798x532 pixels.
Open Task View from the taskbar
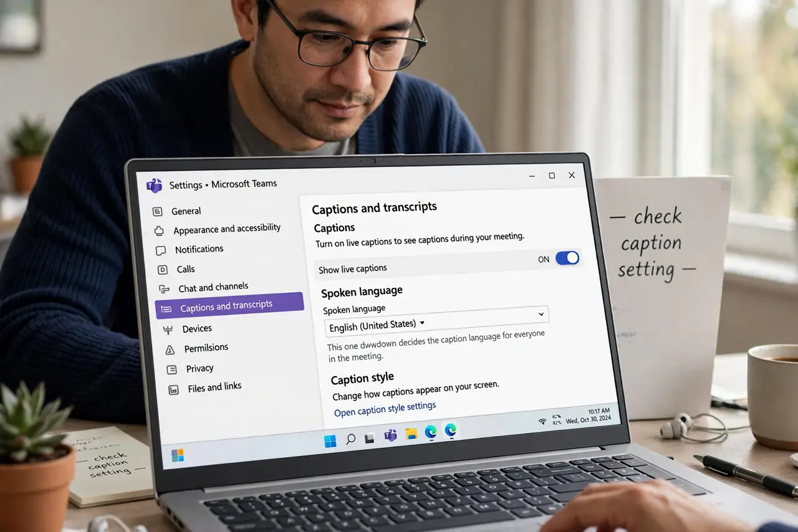(x=370, y=437)
